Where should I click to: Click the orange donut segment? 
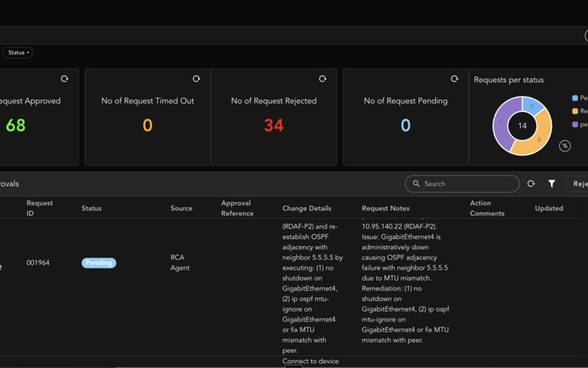click(539, 139)
